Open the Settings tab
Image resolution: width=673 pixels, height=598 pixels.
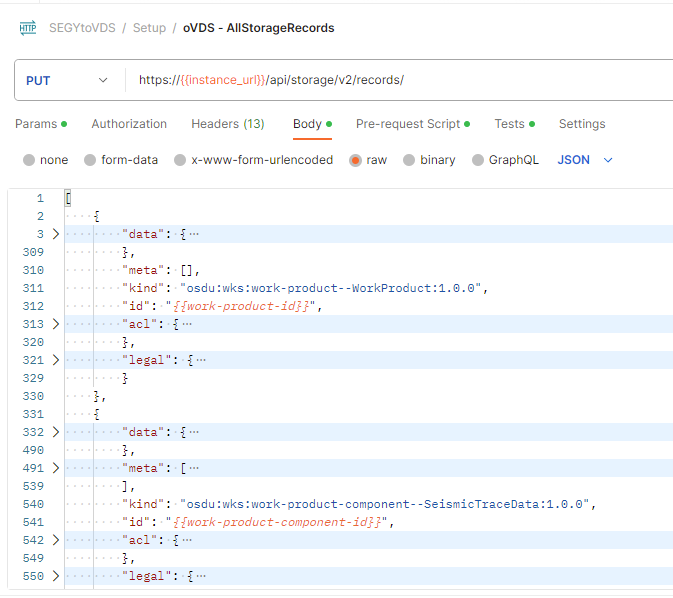[582, 124]
